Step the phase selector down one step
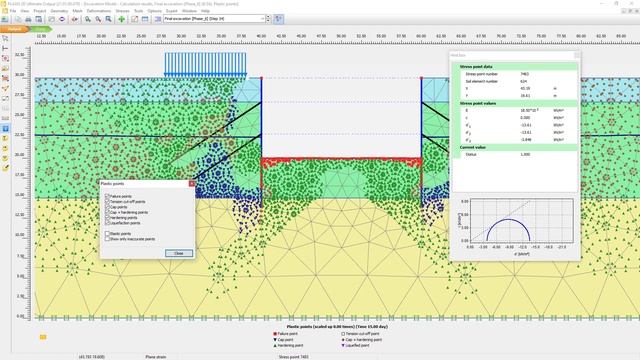 click(268, 21)
